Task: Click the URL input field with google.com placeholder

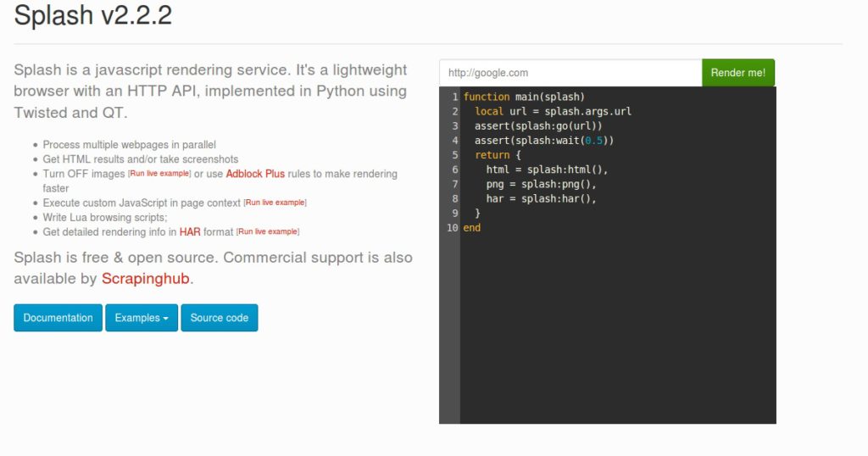Action: click(570, 73)
